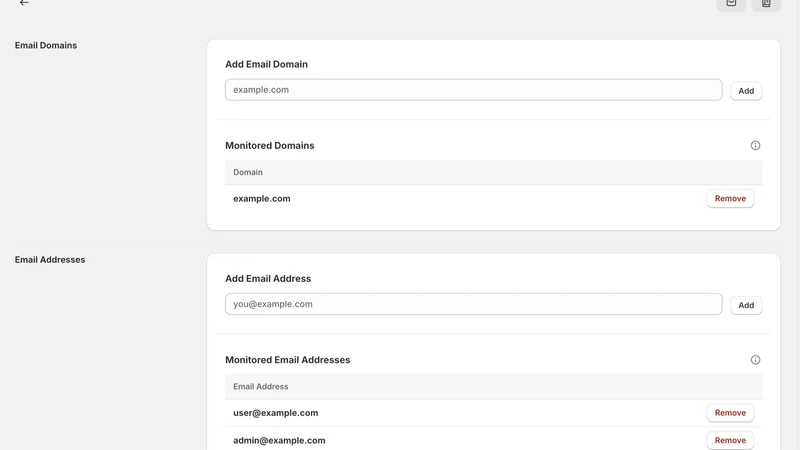This screenshot has width=800, height=450.
Task: Focus the Add Email Address input field
Action: (x=473, y=304)
